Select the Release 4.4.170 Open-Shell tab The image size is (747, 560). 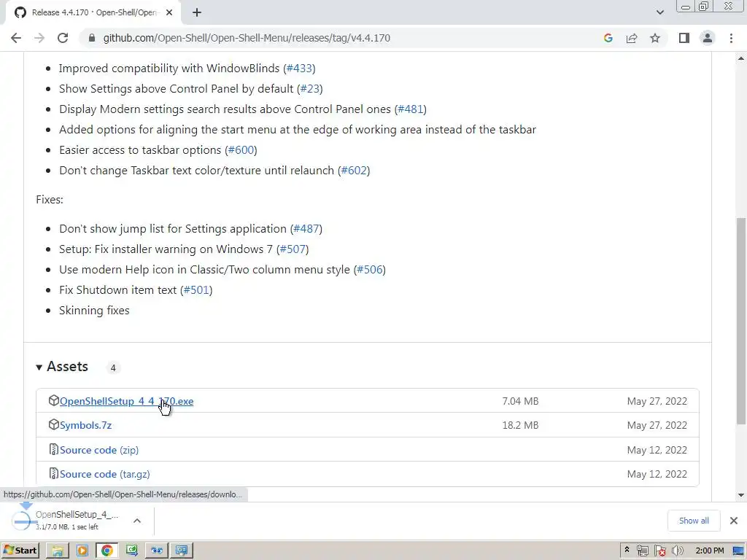pos(93,13)
